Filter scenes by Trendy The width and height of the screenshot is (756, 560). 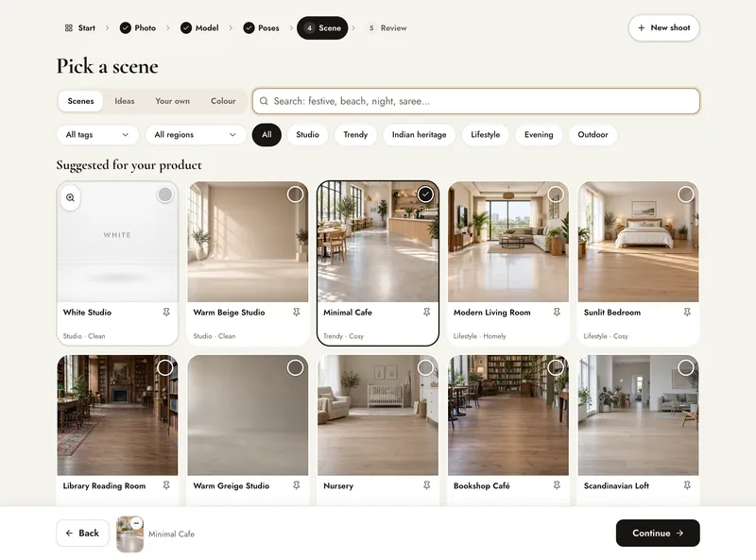[355, 135]
